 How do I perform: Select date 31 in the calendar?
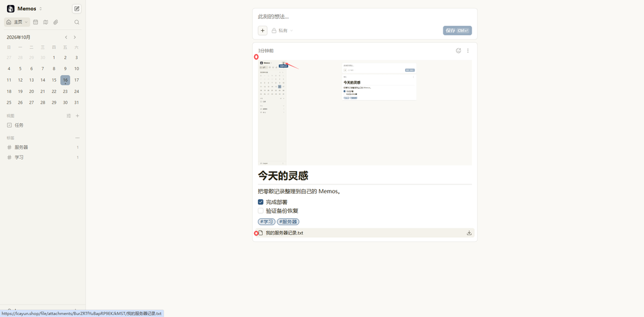tap(76, 103)
